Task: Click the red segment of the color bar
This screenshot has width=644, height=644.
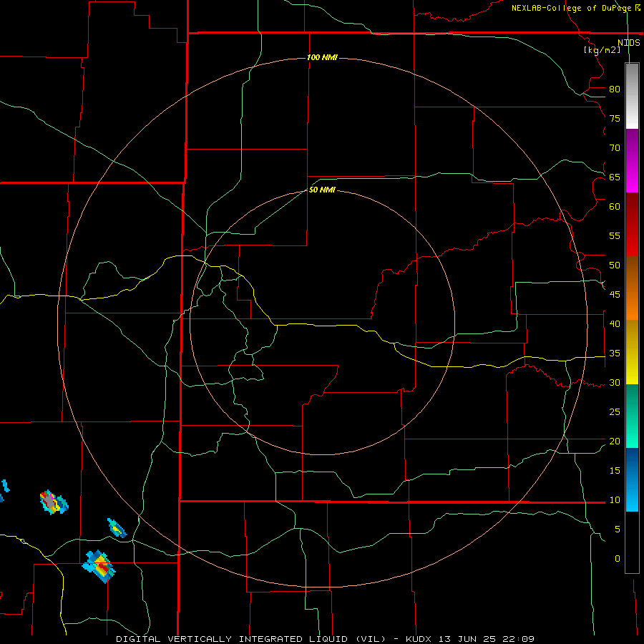Action: 632,224
